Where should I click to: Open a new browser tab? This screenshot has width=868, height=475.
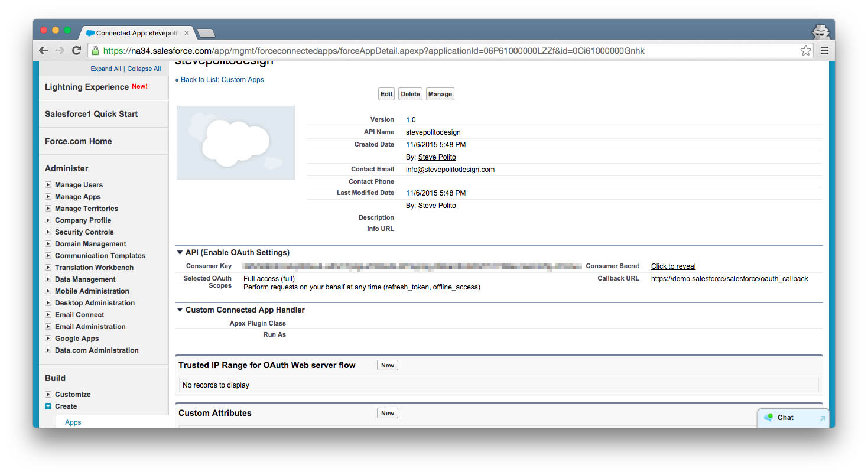click(x=206, y=33)
